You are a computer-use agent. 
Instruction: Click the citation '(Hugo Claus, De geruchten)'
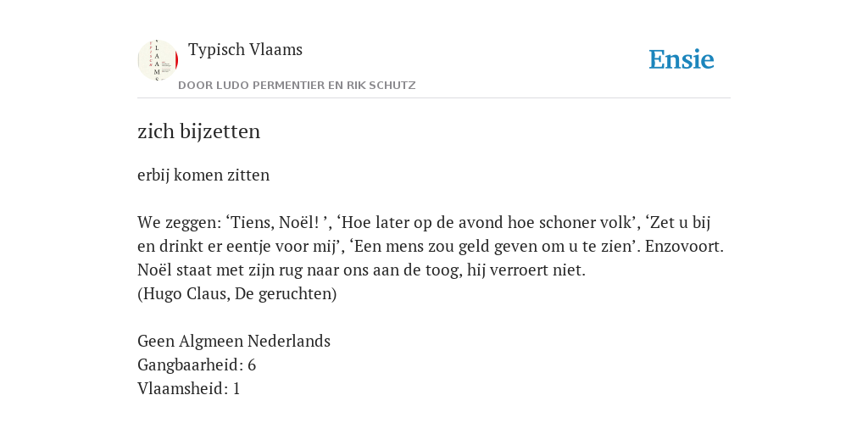[x=237, y=294]
